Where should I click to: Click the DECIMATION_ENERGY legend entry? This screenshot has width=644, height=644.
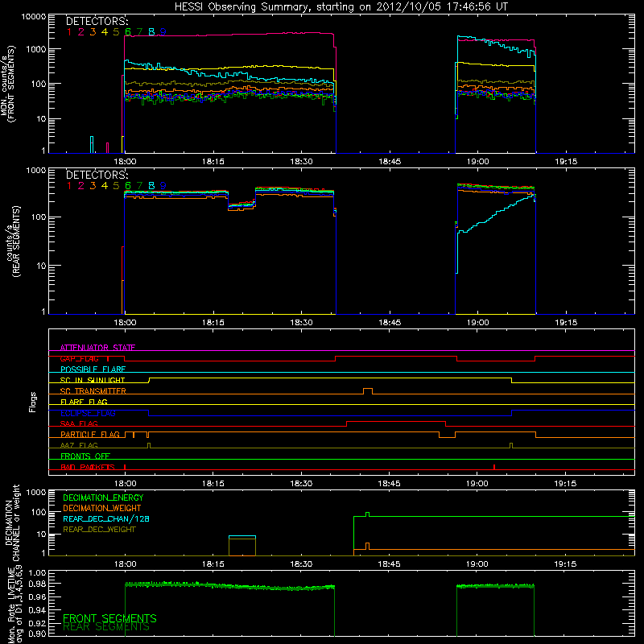103,497
